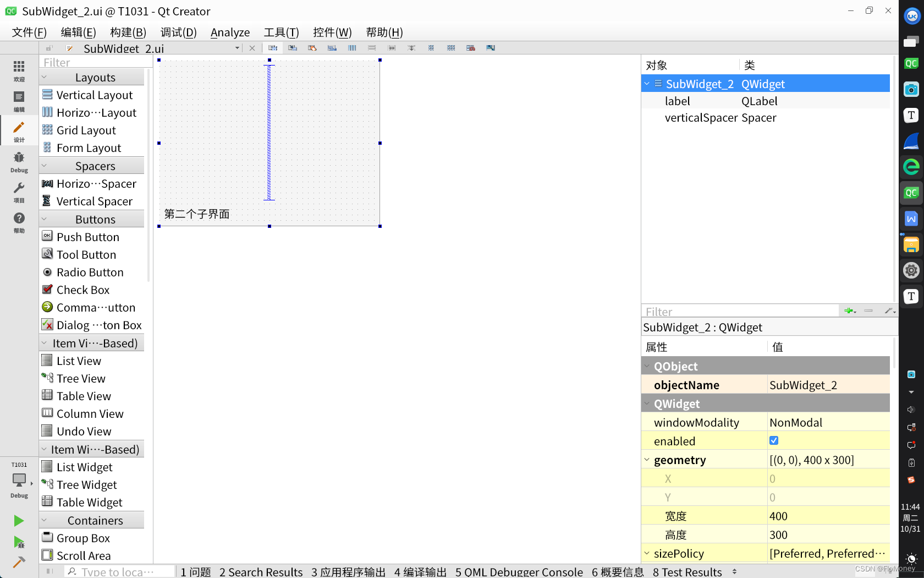Select the Edit Buddies editing mode
The height and width of the screenshot is (578, 924).
pyautogui.click(x=312, y=48)
